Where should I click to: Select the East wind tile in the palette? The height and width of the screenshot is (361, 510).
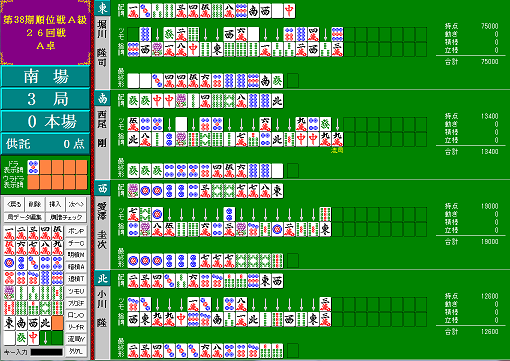pyautogui.click(x=9, y=323)
